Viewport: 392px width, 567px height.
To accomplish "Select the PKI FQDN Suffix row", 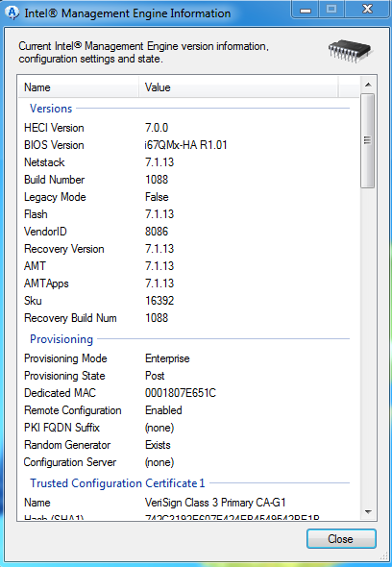I will pos(188,428).
